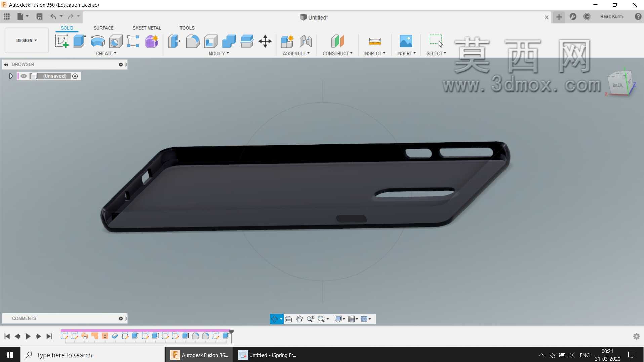
Task: Open the CREATE dropdown menu
Action: tap(106, 53)
